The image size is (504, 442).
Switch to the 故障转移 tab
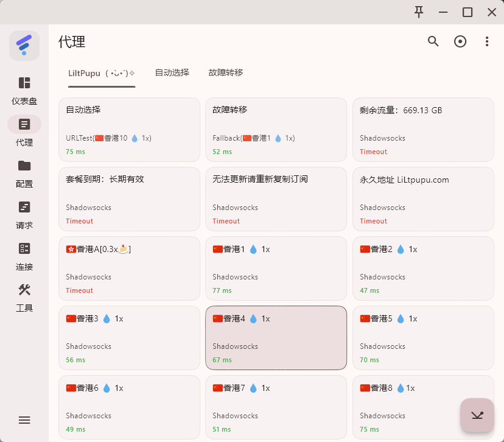[x=225, y=72]
